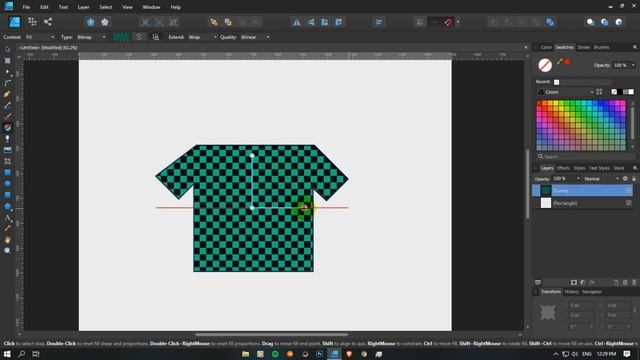Image resolution: width=640 pixels, height=360 pixels.
Task: Select the Place Image tool
Action: pos(7,150)
